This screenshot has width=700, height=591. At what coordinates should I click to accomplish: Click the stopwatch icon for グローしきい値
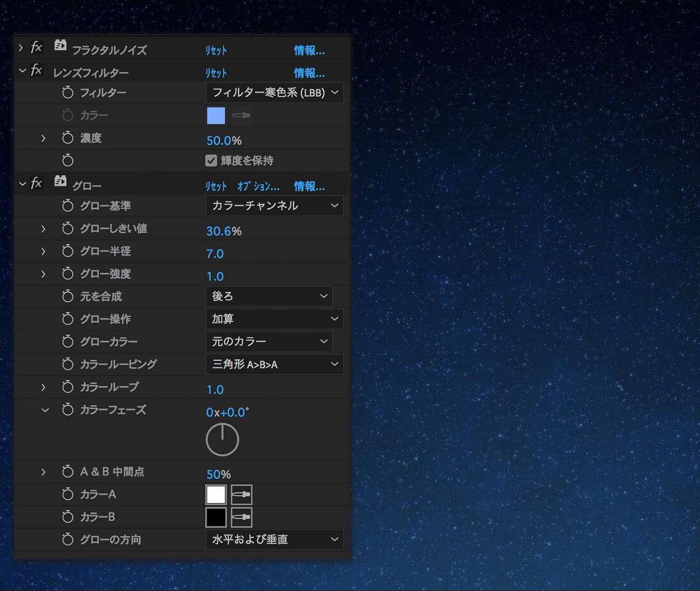pyautogui.click(x=68, y=228)
